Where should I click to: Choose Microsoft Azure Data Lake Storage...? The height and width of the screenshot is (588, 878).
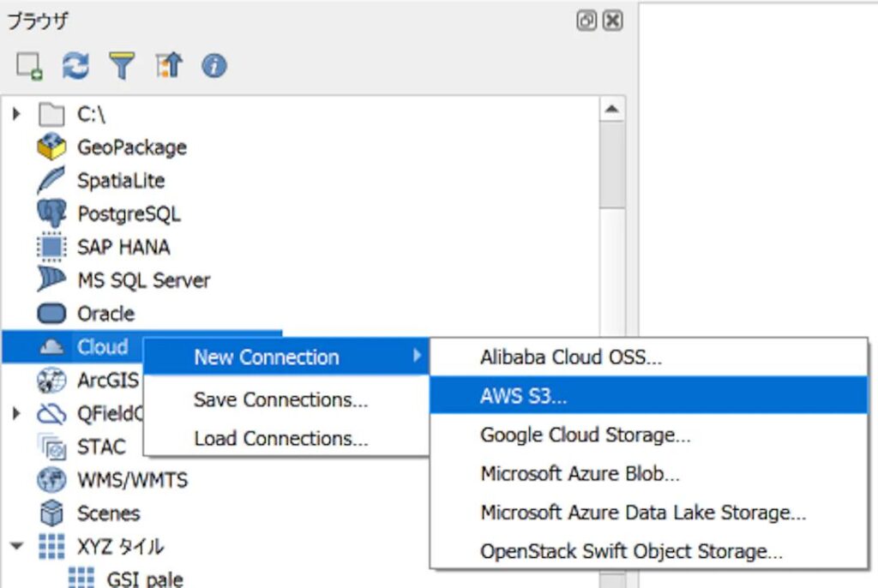[x=648, y=513]
